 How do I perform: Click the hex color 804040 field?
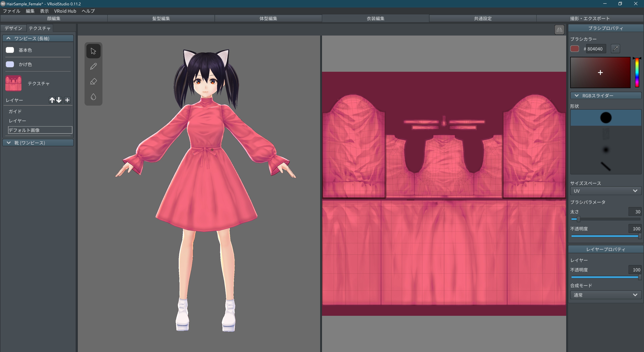click(x=596, y=49)
